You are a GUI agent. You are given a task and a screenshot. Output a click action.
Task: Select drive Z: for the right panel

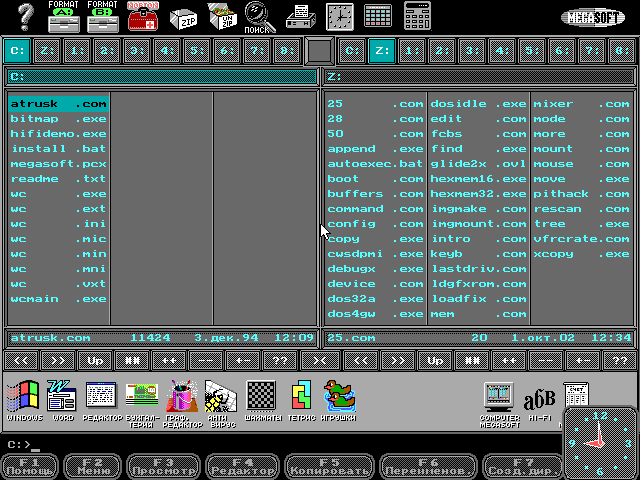(x=380, y=49)
